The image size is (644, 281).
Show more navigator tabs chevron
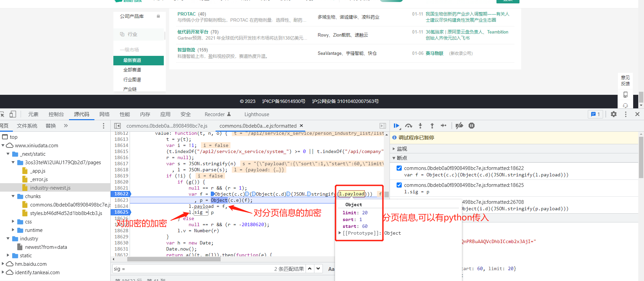(66, 126)
